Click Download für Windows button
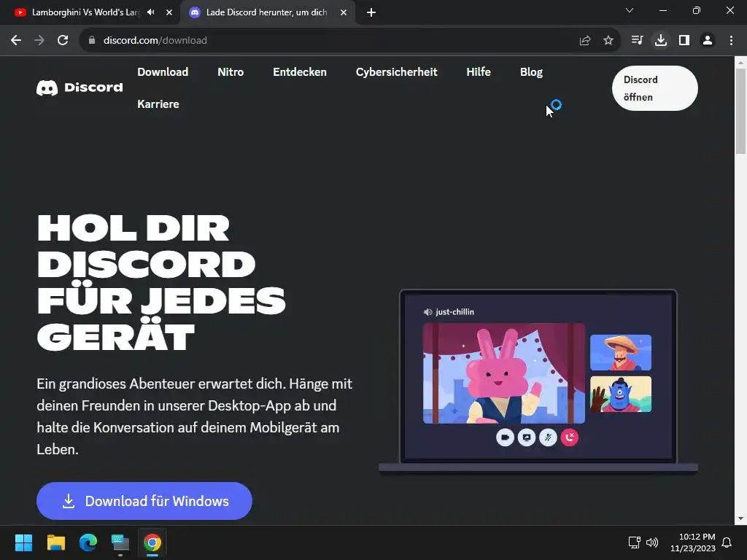The width and height of the screenshot is (747, 560). pos(144,501)
